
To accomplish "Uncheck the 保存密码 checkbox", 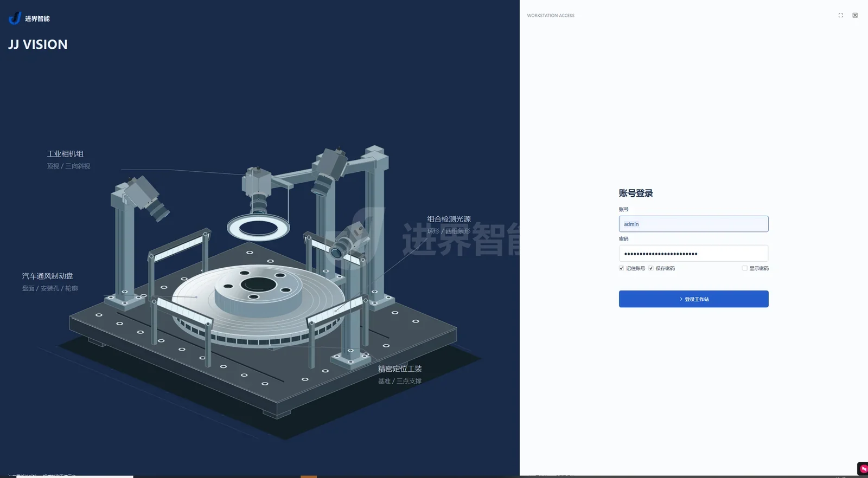I will pyautogui.click(x=651, y=268).
